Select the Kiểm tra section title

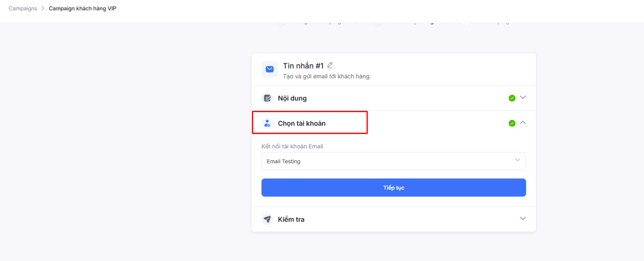coord(291,219)
